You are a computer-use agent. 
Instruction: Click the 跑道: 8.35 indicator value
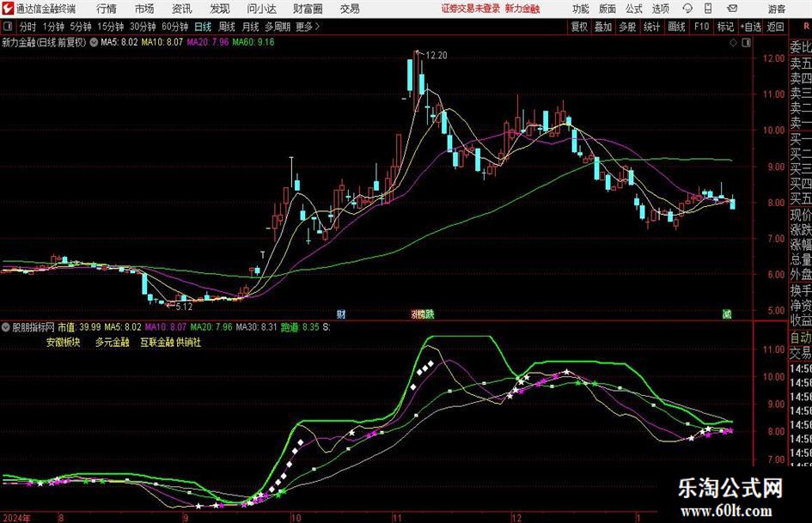[300, 327]
